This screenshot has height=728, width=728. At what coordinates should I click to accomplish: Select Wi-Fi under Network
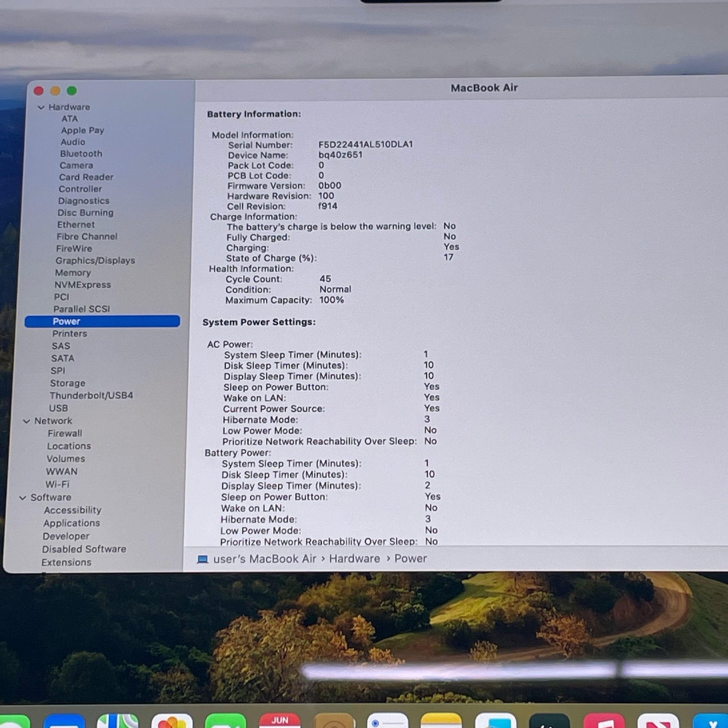[57, 484]
